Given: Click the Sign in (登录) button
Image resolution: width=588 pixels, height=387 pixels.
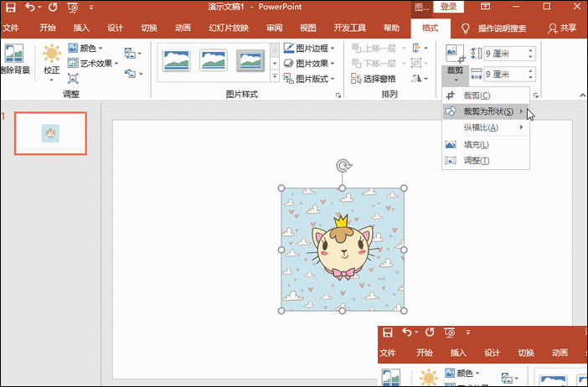Looking at the screenshot, I should [447, 7].
